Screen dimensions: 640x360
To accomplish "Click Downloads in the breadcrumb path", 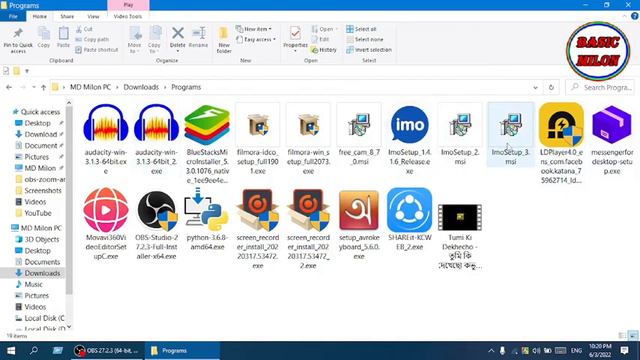I will tap(141, 87).
